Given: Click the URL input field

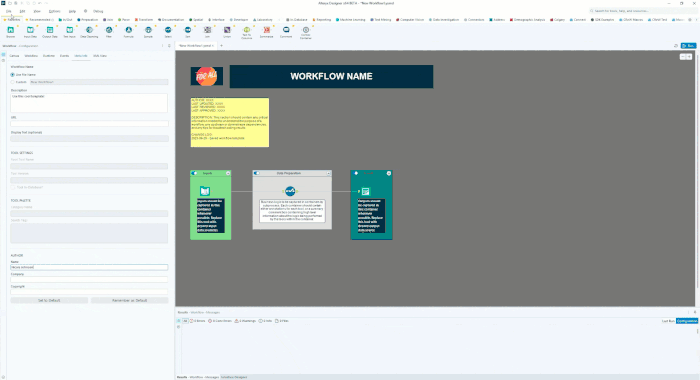Looking at the screenshot, I should click(x=89, y=123).
